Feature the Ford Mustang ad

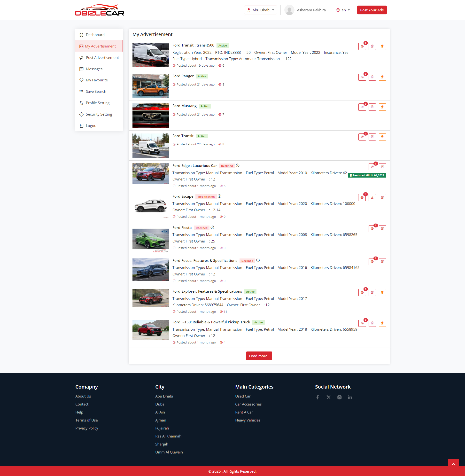tap(382, 107)
